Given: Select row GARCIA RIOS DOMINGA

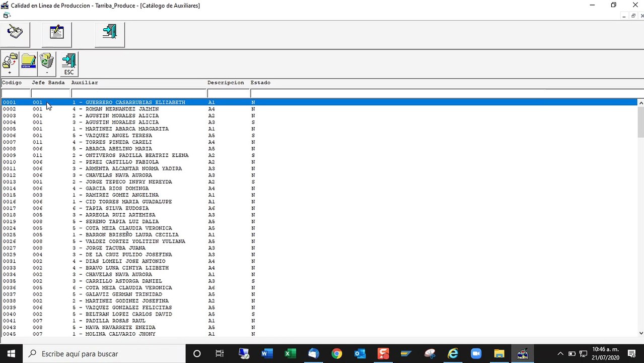Looking at the screenshot, I should [319, 188].
